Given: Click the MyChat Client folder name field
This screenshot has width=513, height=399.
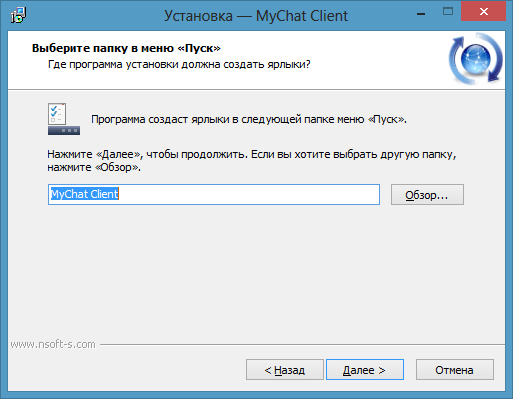Looking at the screenshot, I should [x=214, y=194].
